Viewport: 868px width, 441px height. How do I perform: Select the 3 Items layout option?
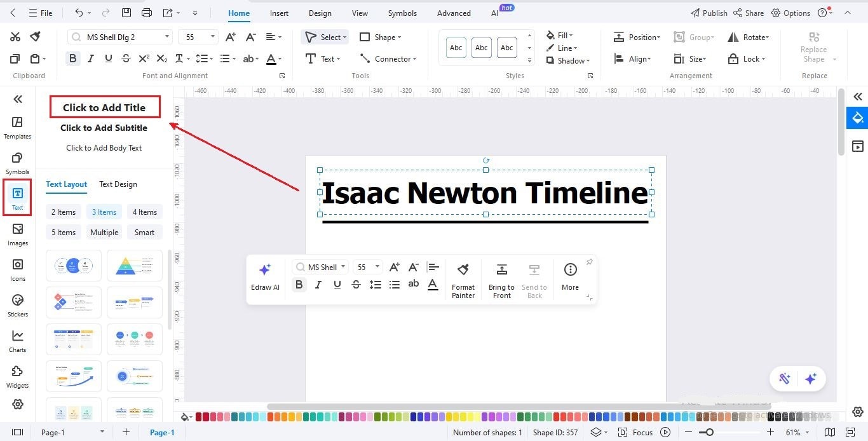coord(104,212)
